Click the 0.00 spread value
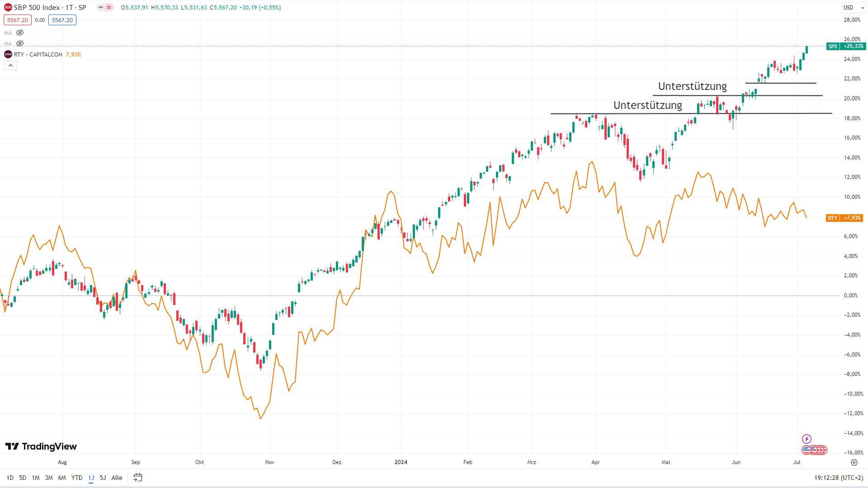The width and height of the screenshot is (868, 488). coord(40,20)
